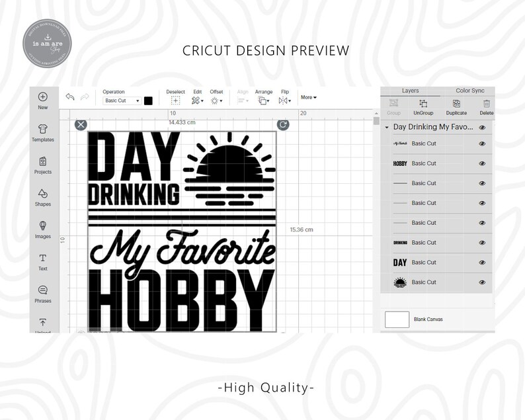Switch to the Layers tab

410,91
